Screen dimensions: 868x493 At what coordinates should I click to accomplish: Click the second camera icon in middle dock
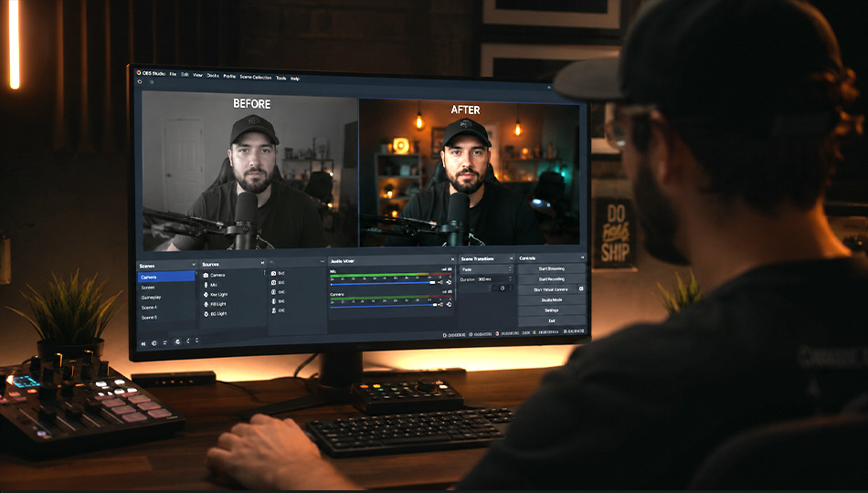click(x=274, y=283)
